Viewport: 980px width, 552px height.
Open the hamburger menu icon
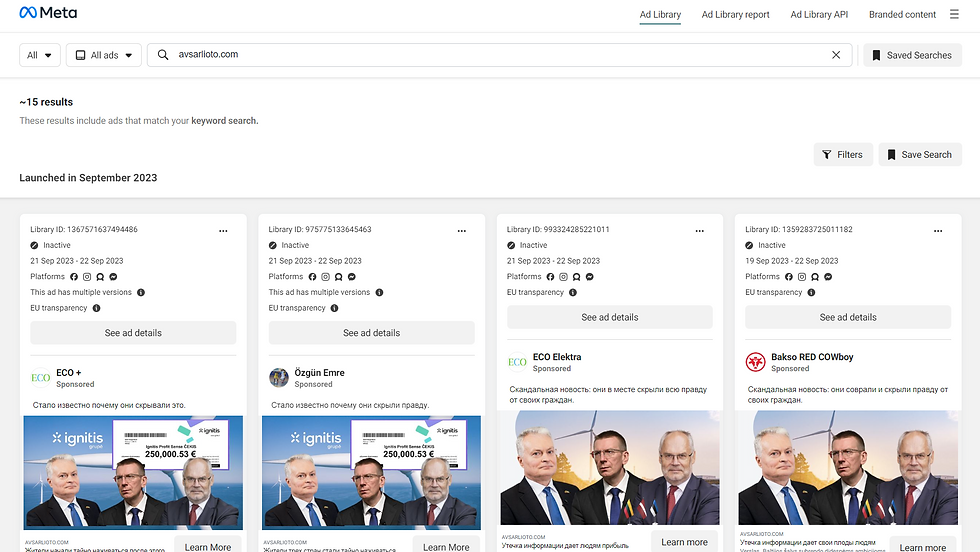click(x=954, y=14)
